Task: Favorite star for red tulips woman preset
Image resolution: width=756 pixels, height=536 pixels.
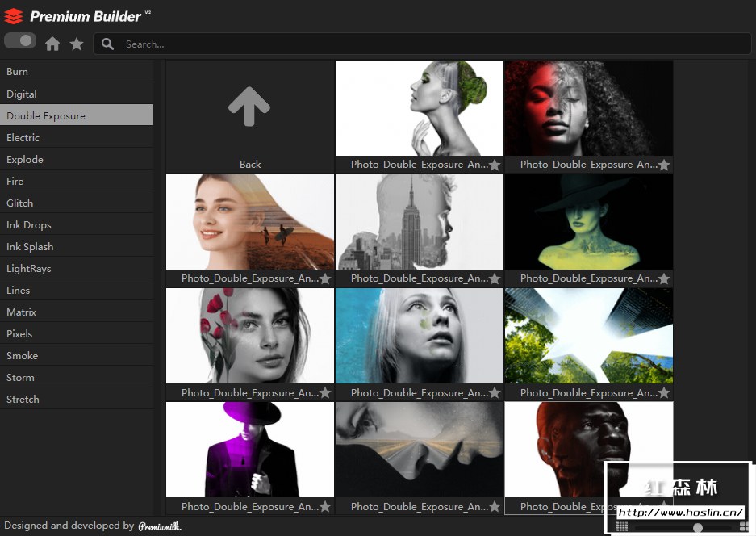Action: point(325,392)
